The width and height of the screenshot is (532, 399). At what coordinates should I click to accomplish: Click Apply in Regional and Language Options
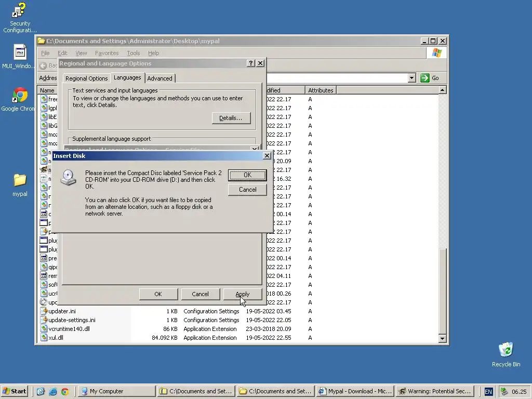coord(242,294)
